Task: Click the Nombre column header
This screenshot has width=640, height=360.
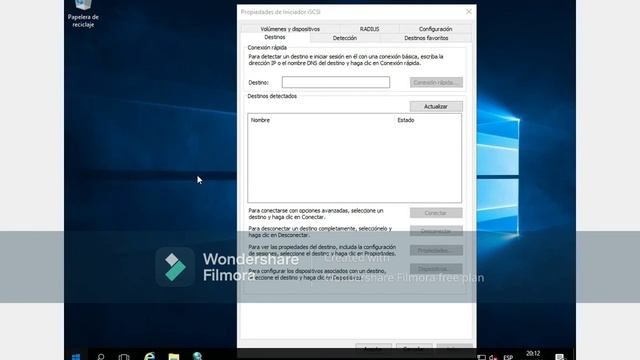Action: (321, 120)
